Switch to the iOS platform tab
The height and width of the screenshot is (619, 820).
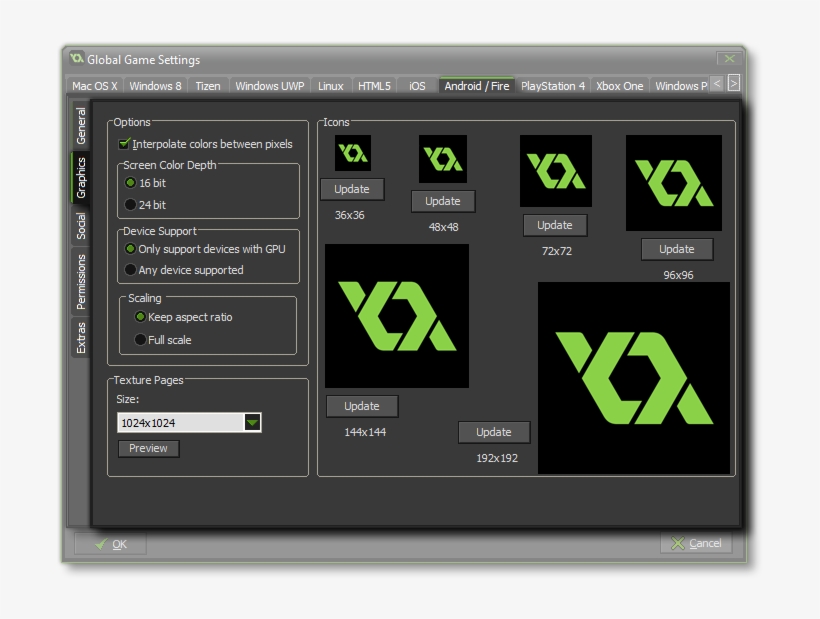[419, 85]
